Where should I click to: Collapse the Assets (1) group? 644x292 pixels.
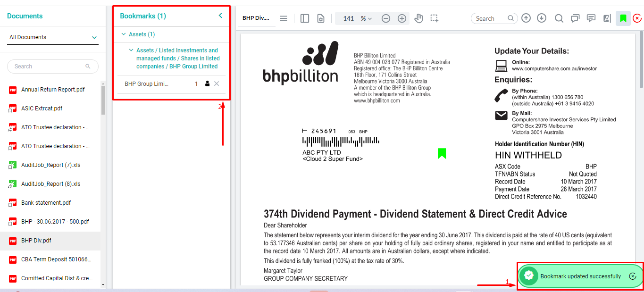[x=124, y=34]
